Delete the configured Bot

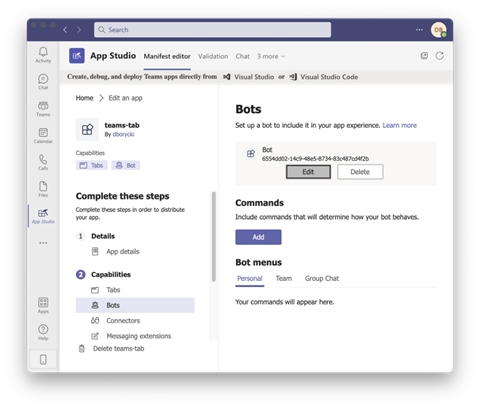coord(360,172)
